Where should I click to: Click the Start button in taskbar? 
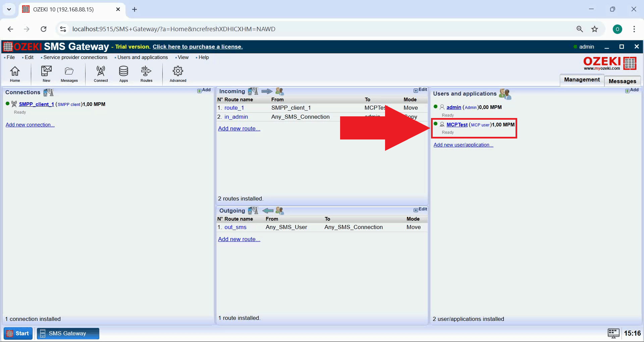18,333
